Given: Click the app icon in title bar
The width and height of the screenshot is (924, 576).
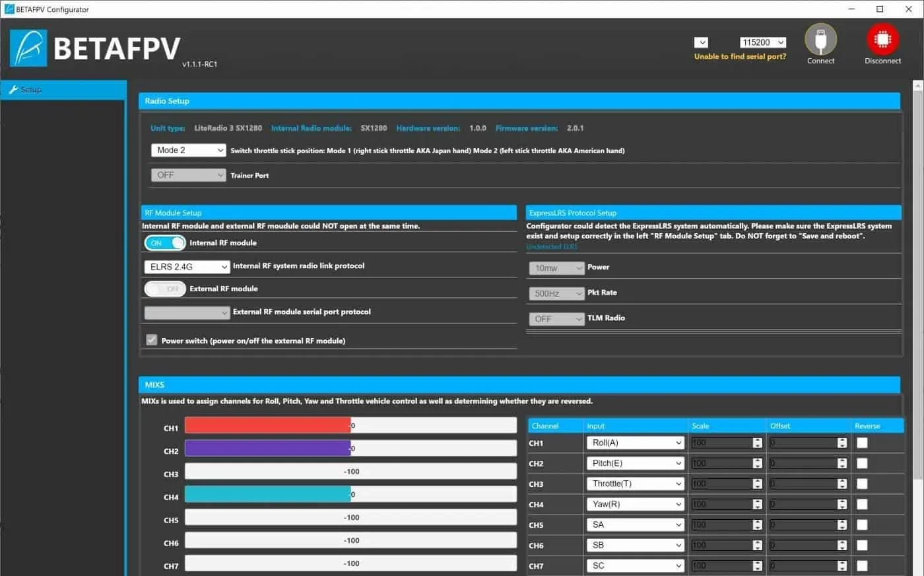Looking at the screenshot, I should 9,9.
